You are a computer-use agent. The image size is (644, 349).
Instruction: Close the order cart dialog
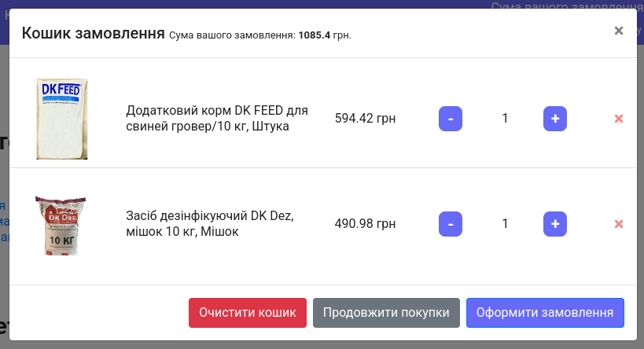619,31
